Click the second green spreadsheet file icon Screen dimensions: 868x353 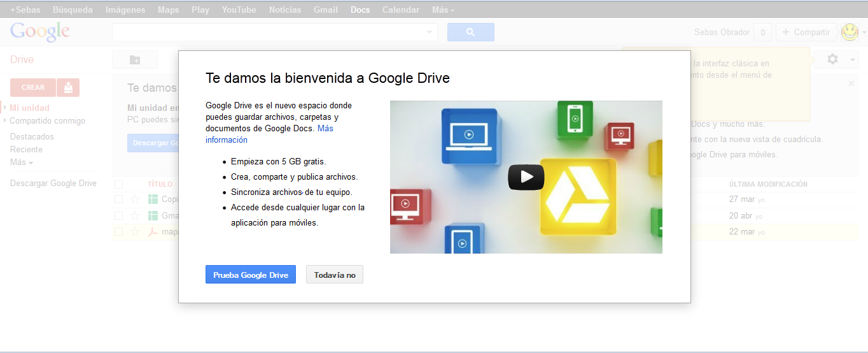[153, 215]
